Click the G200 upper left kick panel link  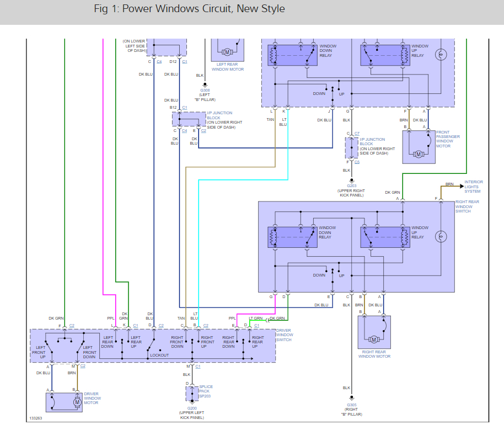click(192, 409)
